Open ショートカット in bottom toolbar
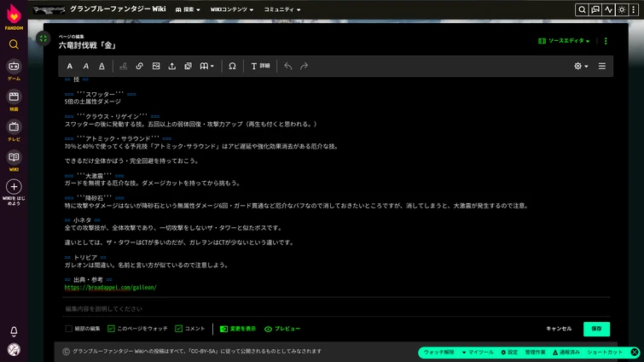 click(x=605, y=352)
